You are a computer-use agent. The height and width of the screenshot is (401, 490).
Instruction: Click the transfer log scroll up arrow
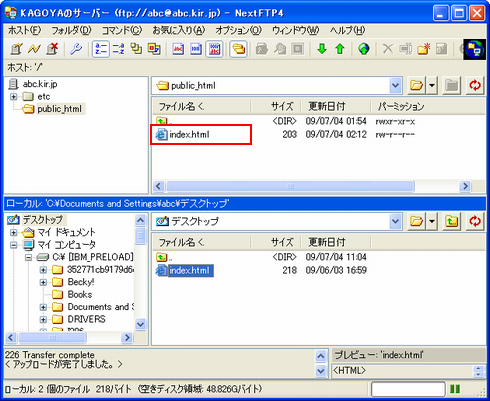[x=321, y=356]
